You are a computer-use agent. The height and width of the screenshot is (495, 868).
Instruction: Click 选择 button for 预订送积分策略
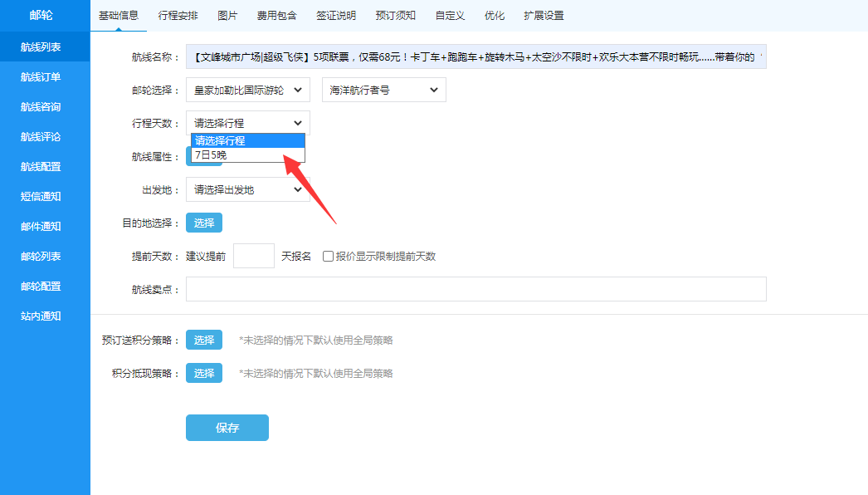point(204,340)
